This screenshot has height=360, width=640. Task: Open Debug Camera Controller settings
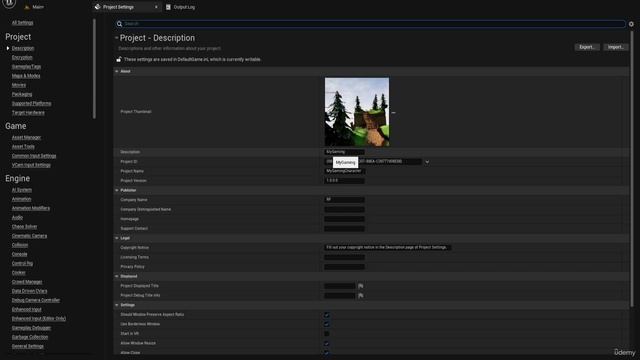36,300
